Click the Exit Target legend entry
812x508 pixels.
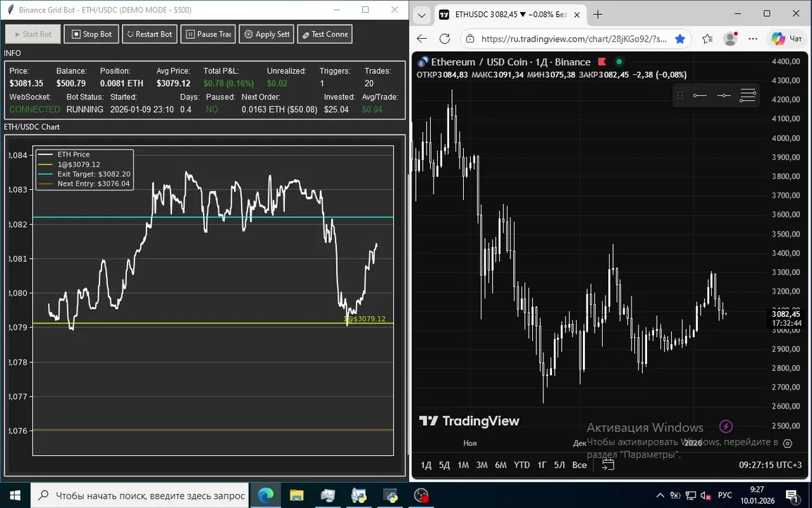pos(84,174)
